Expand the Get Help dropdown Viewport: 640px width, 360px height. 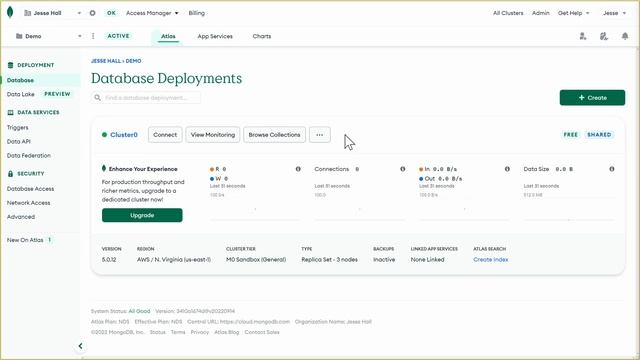(573, 13)
